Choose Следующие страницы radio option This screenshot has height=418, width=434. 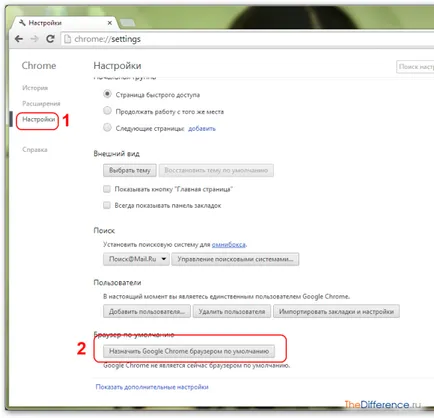point(107,127)
